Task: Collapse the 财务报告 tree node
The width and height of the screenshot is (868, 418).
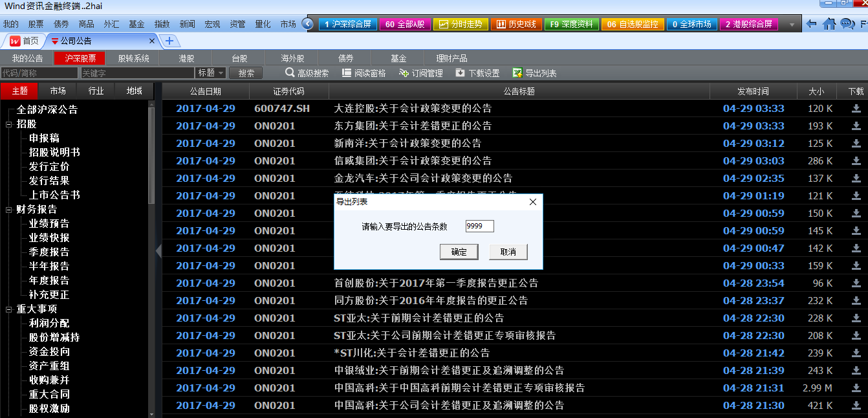Action: tap(9, 209)
